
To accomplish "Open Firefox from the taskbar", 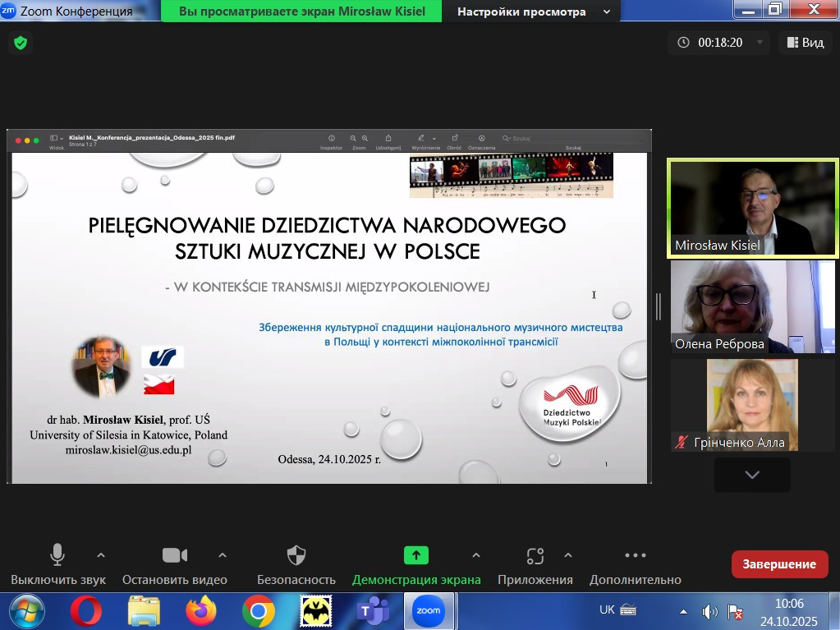I will click(200, 610).
